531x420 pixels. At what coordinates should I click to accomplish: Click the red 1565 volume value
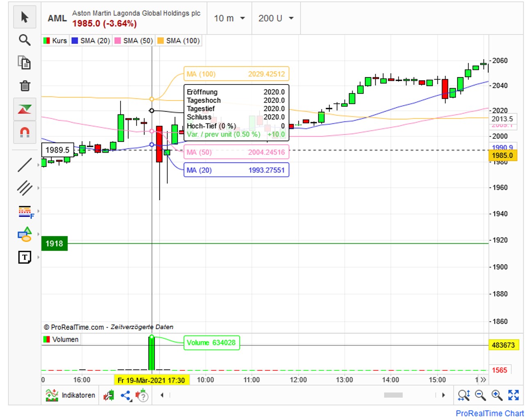pyautogui.click(x=499, y=370)
